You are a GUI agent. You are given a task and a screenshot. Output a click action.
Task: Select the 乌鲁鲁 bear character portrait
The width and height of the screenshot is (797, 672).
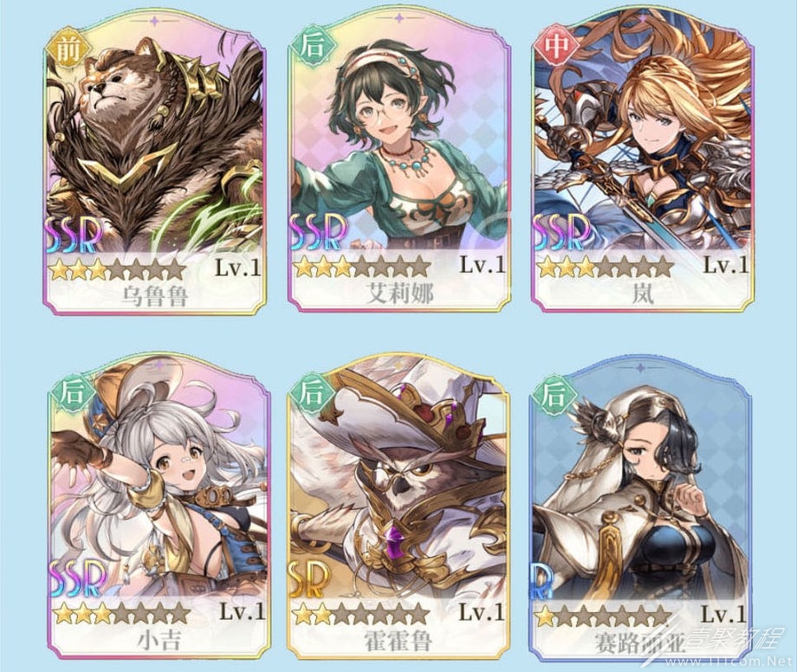[154, 147]
